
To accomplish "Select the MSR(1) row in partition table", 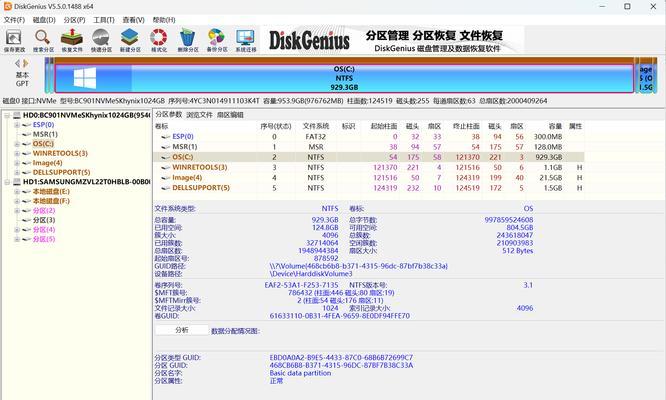I will coord(368,147).
